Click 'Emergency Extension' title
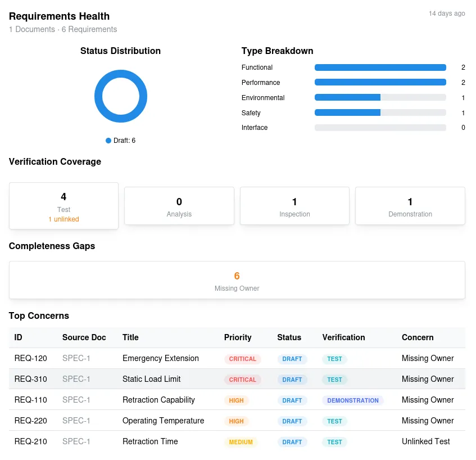Viewport: 476px width, 460px height. 161,358
